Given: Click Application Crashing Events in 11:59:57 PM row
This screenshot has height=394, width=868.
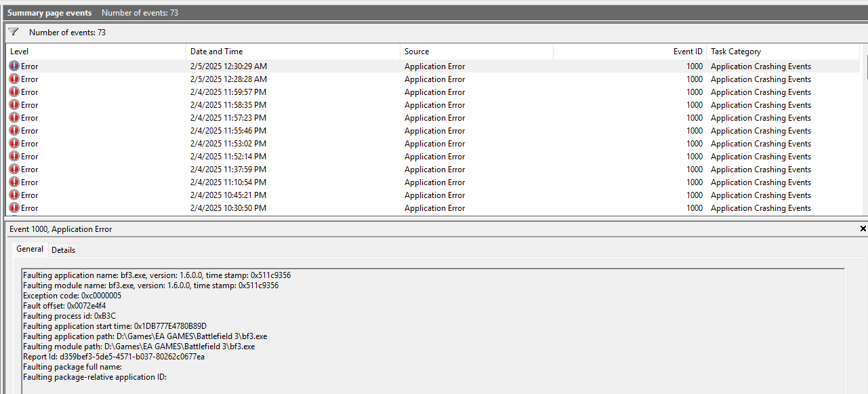Looking at the screenshot, I should click(x=761, y=92).
